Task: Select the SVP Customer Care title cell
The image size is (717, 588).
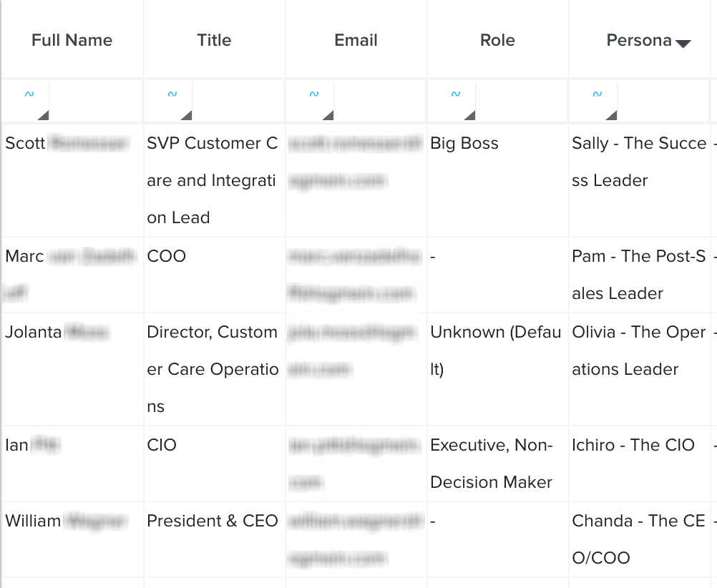Action: 213,180
